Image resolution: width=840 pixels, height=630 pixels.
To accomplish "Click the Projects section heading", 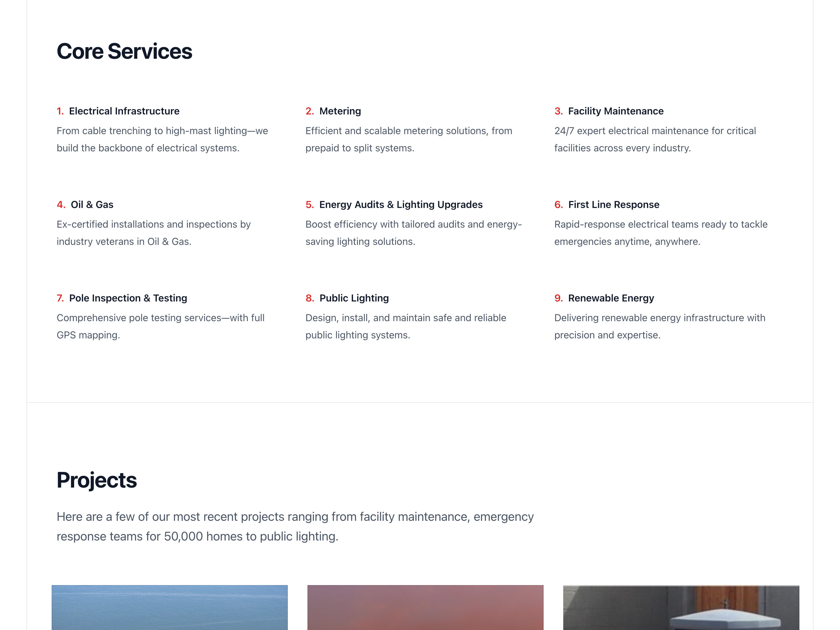I will click(97, 480).
